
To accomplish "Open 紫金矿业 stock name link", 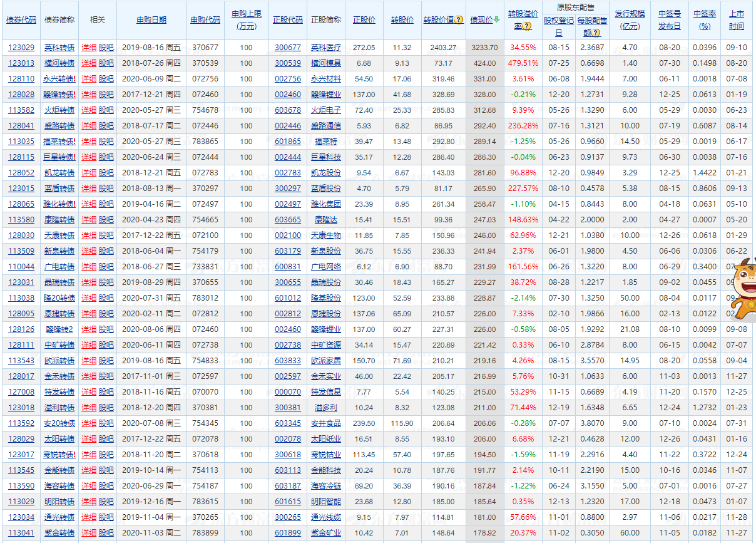I will (x=326, y=533).
